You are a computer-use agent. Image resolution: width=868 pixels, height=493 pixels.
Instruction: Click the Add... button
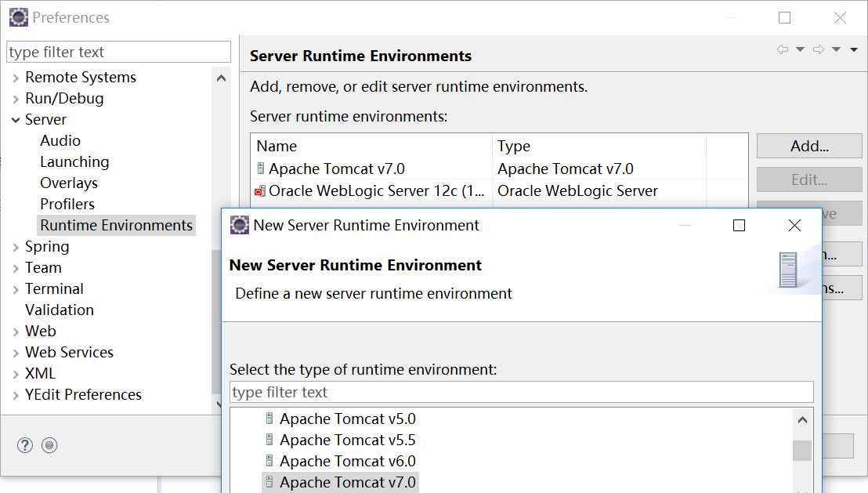coord(809,146)
